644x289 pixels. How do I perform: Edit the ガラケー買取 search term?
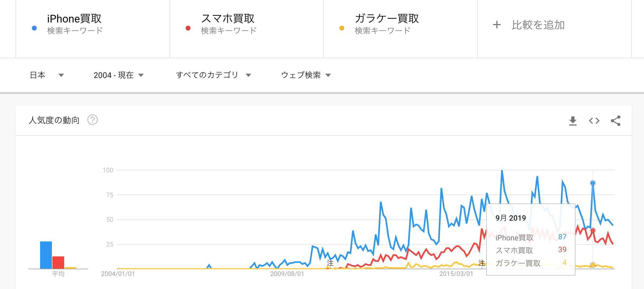[x=387, y=19]
